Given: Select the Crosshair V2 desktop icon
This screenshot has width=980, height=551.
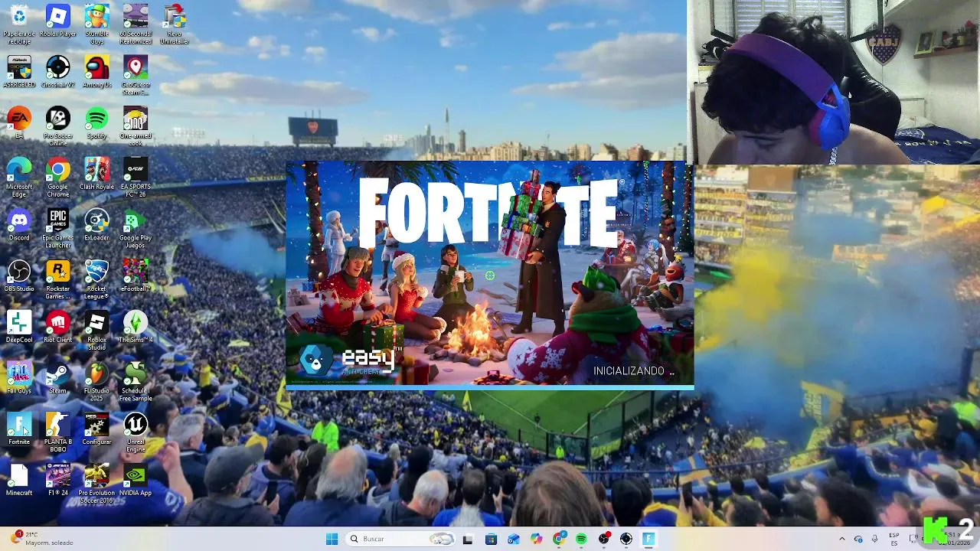Looking at the screenshot, I should click(58, 71).
